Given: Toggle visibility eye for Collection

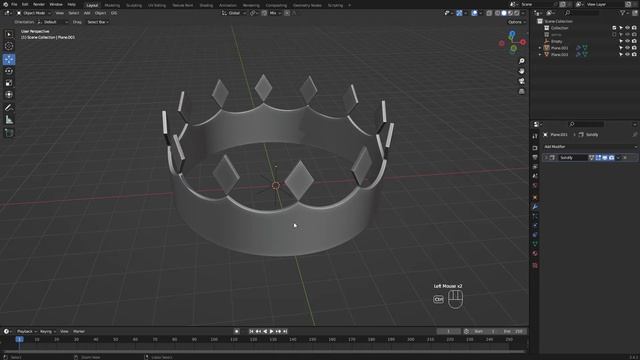Looking at the screenshot, I should tap(627, 28).
